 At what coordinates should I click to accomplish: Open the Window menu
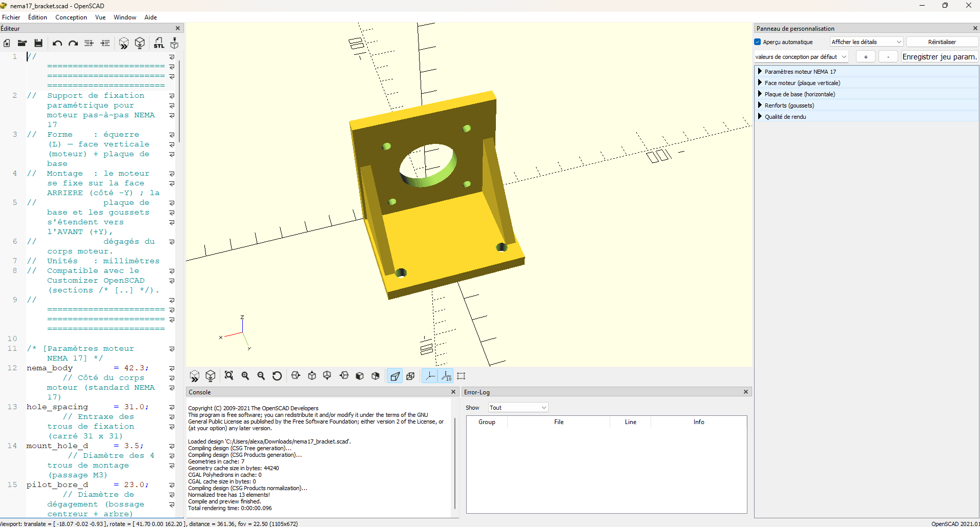pyautogui.click(x=125, y=17)
